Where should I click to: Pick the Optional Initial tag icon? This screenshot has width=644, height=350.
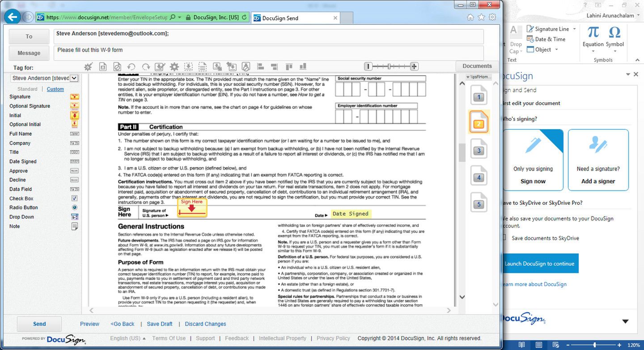click(75, 124)
